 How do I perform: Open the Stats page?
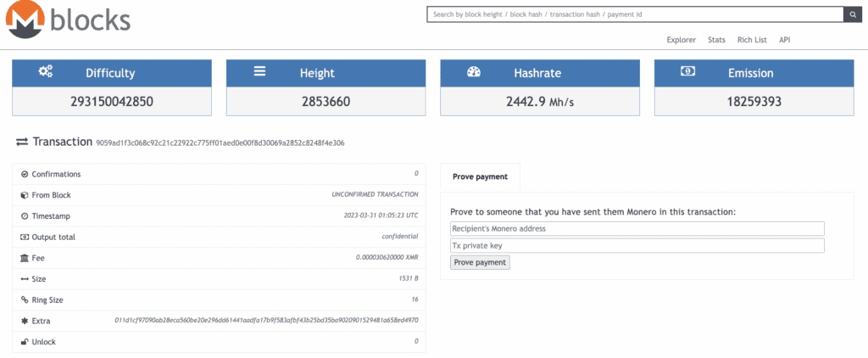(x=716, y=40)
